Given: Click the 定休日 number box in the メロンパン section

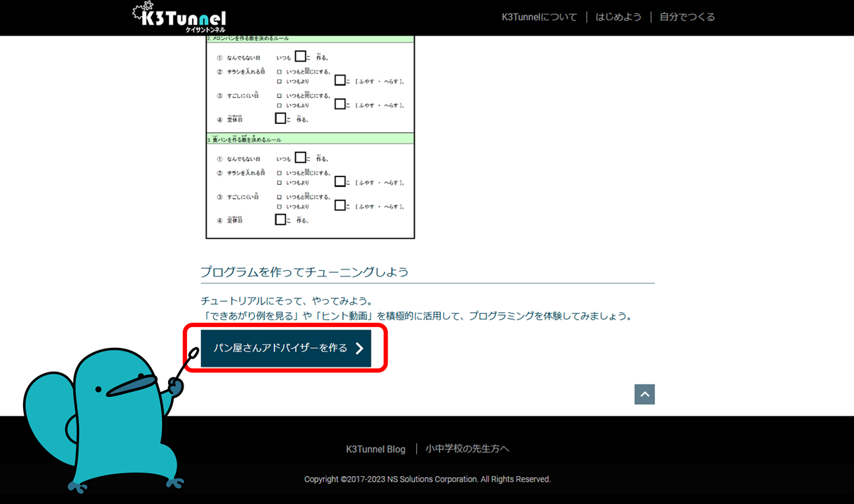Looking at the screenshot, I should pos(280,118).
